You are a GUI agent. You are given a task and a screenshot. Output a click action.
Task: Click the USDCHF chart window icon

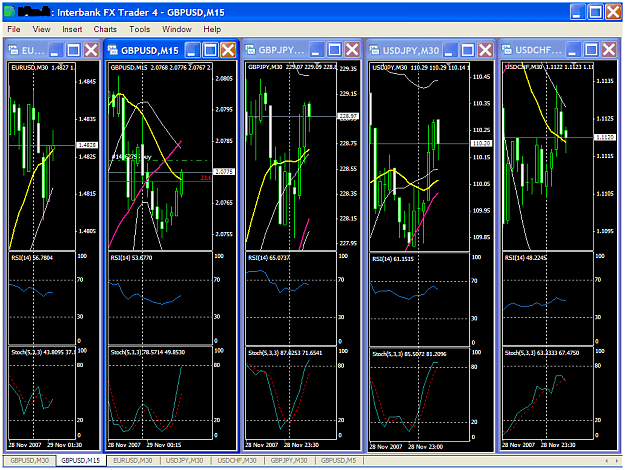pos(507,50)
